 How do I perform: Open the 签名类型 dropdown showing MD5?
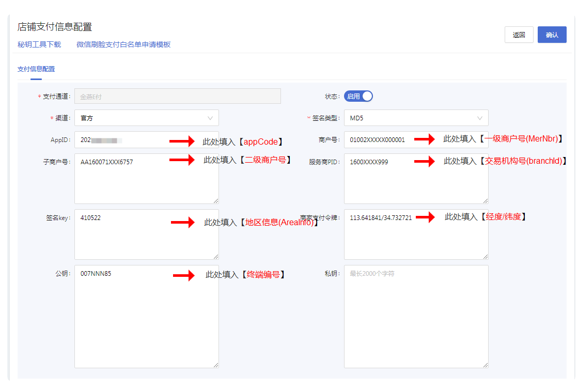click(416, 118)
